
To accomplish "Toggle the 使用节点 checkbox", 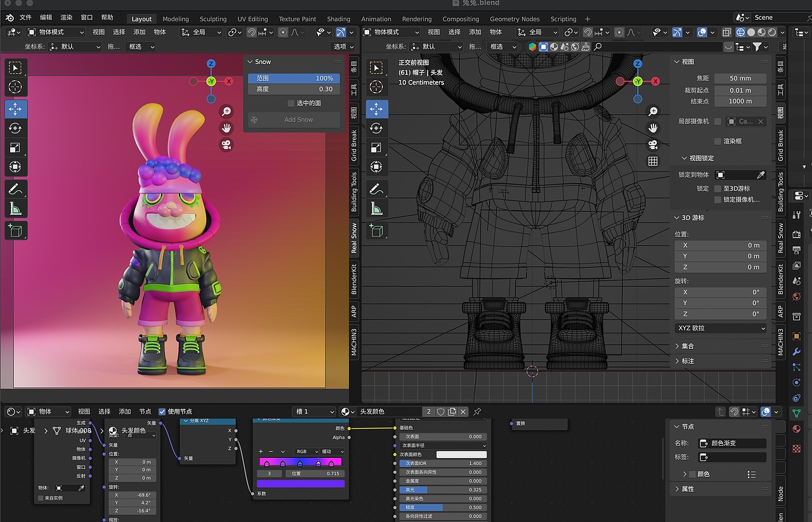I will [162, 412].
